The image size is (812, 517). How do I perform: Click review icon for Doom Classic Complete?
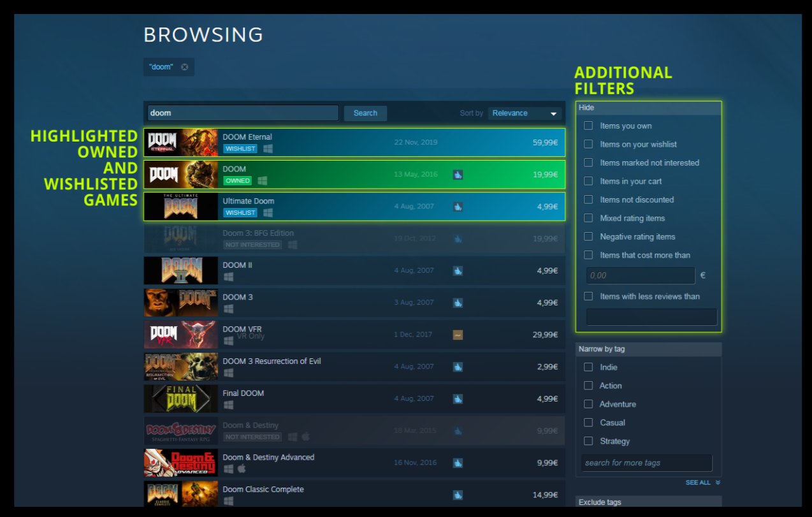[458, 495]
